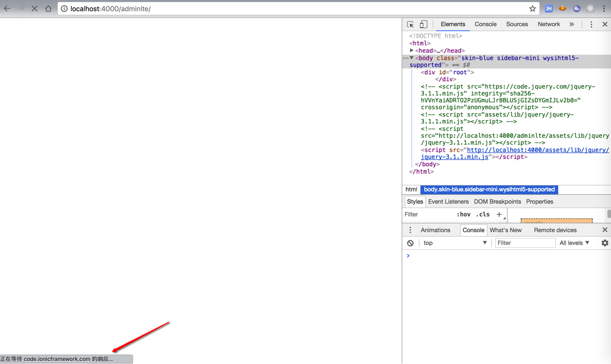Show more DevTools tabs chevron
Viewport: 611px width, 364px height.
(572, 24)
